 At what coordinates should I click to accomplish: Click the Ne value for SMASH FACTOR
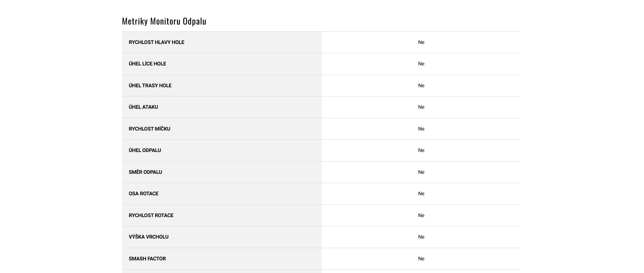click(x=421, y=259)
